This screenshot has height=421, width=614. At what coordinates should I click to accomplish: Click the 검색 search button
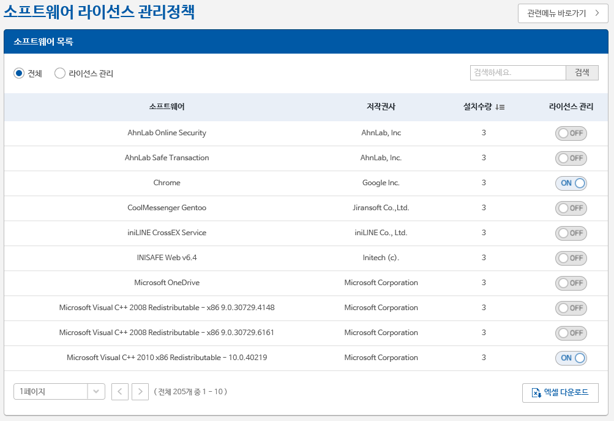pyautogui.click(x=582, y=73)
